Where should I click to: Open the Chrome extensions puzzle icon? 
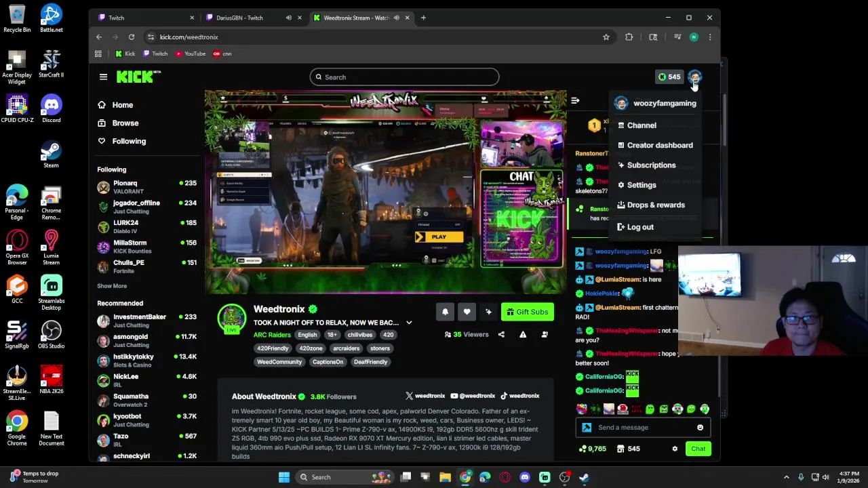tap(629, 37)
